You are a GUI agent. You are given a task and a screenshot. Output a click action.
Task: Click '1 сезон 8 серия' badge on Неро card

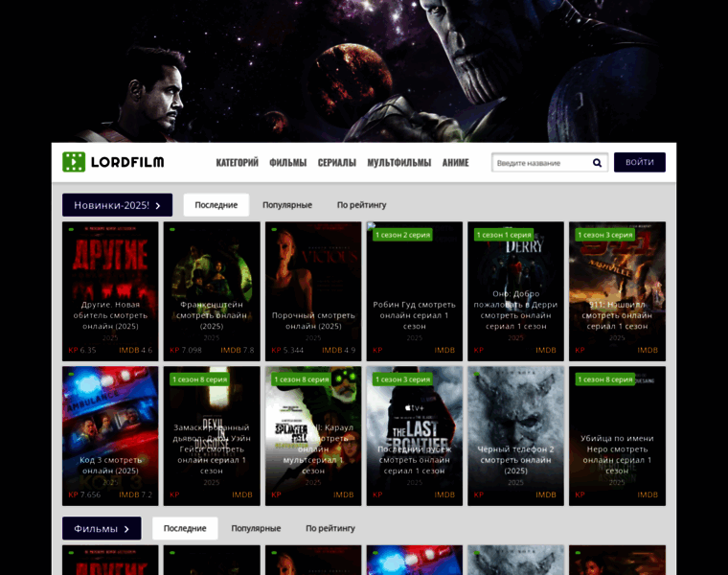(x=605, y=379)
